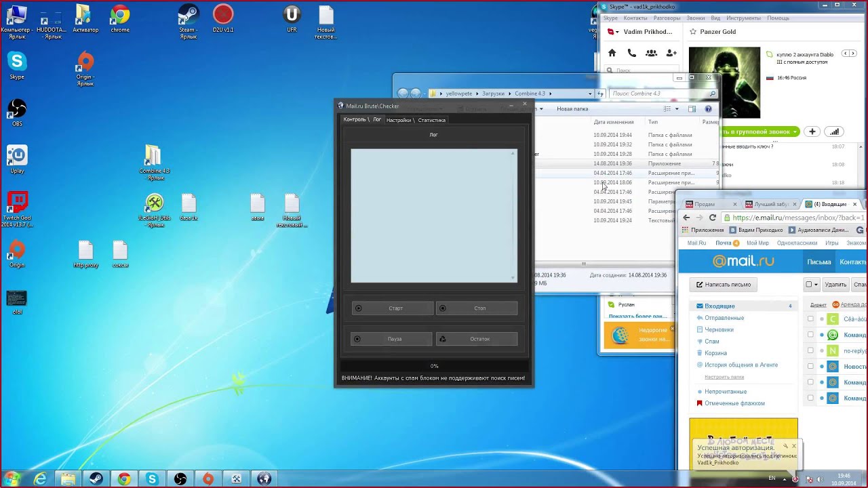
Task: Switch to the Настройки tab in Brute Checker
Action: coord(399,120)
